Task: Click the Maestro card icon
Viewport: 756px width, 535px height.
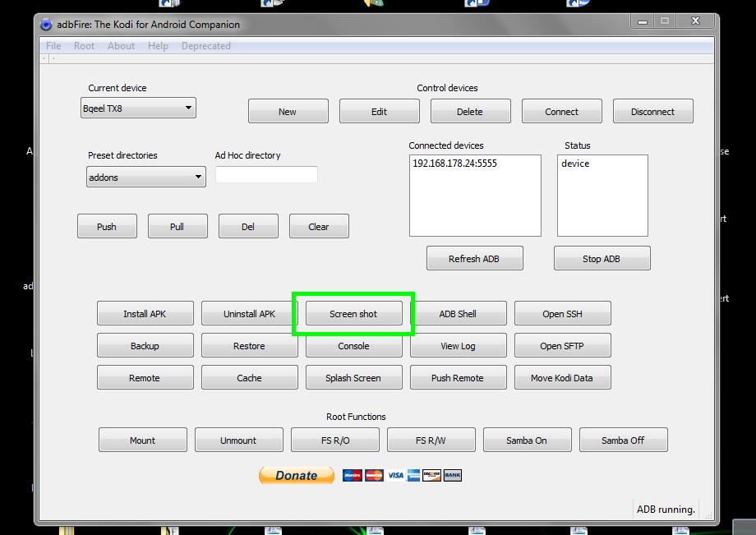Action: coord(353,475)
